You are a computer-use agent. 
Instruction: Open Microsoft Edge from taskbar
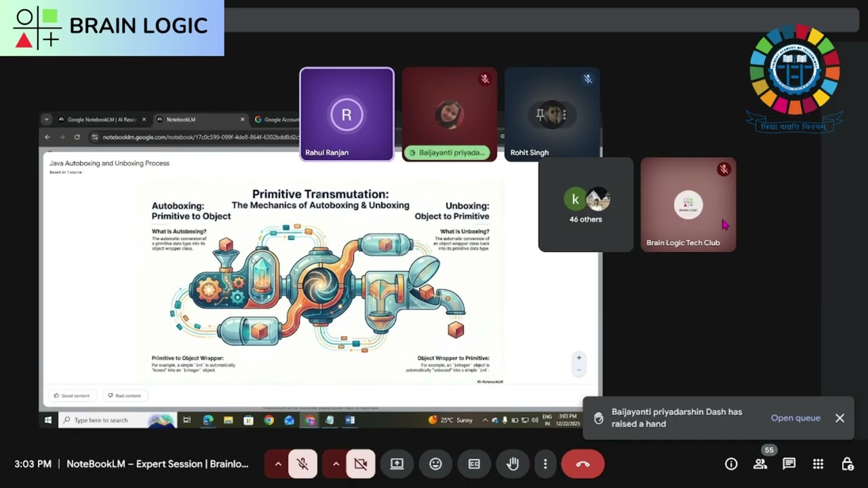(x=208, y=420)
